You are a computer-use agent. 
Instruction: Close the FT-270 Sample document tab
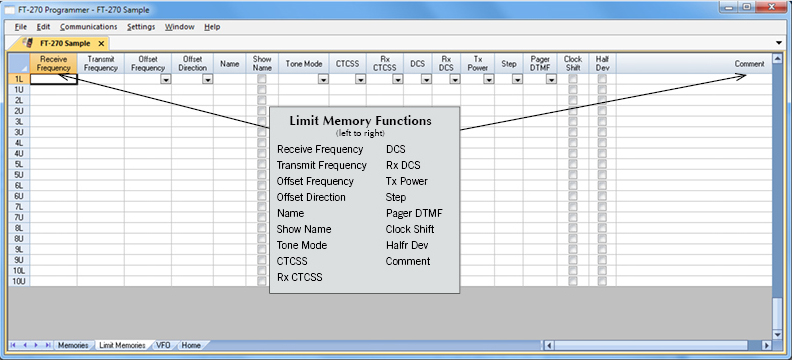click(x=101, y=43)
